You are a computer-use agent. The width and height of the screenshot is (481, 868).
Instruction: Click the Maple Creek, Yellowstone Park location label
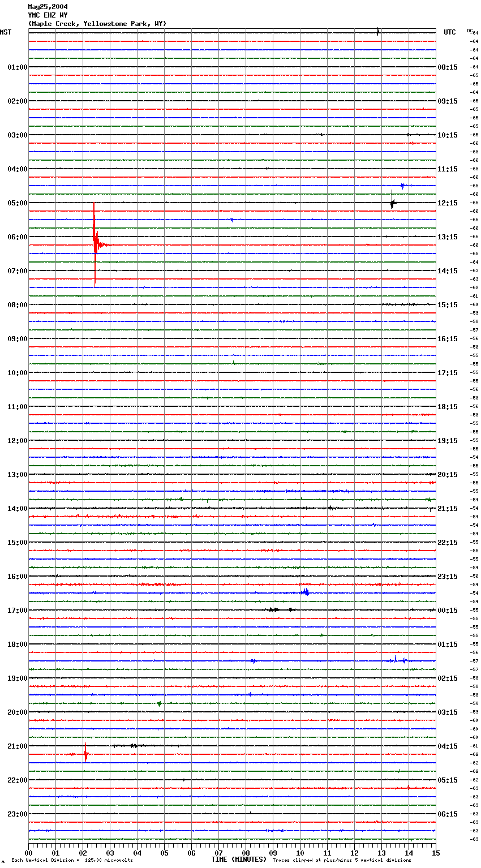coord(97,24)
